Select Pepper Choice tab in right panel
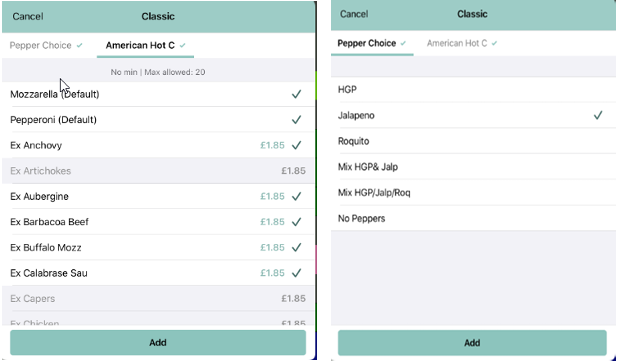Viewport: 621px width, 361px height. pos(372,43)
